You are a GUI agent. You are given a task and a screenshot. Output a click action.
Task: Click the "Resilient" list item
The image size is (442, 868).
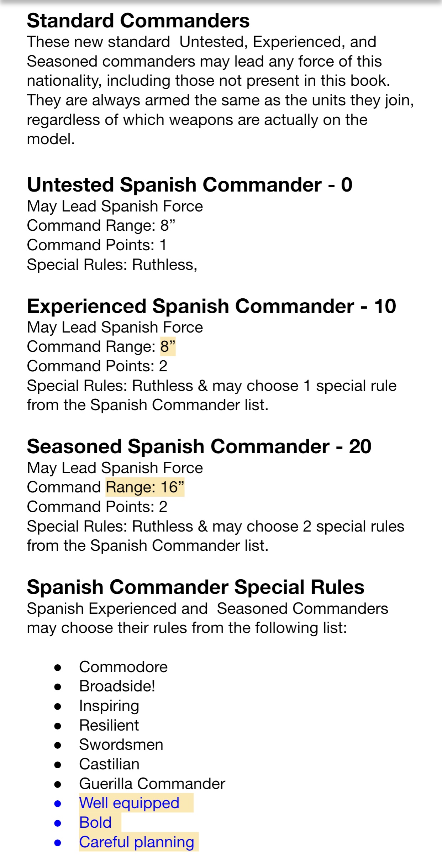tap(109, 725)
